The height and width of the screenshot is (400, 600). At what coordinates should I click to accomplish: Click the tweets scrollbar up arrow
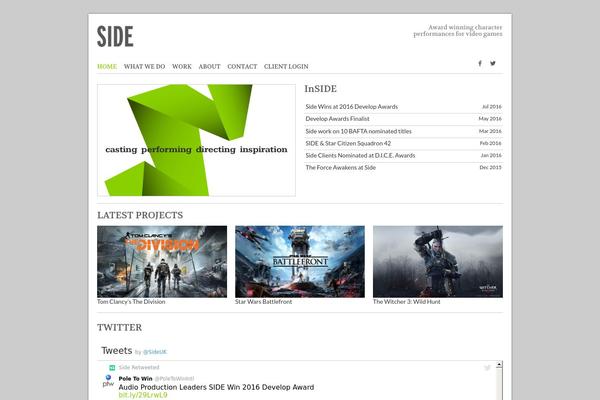499,365
